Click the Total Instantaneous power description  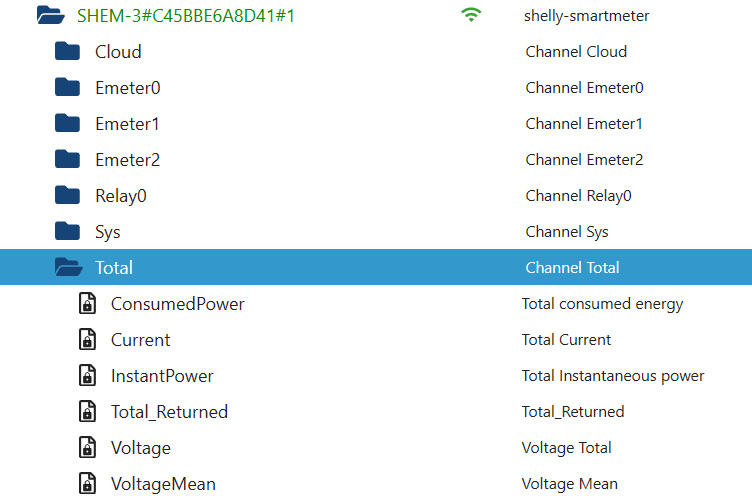[613, 376]
